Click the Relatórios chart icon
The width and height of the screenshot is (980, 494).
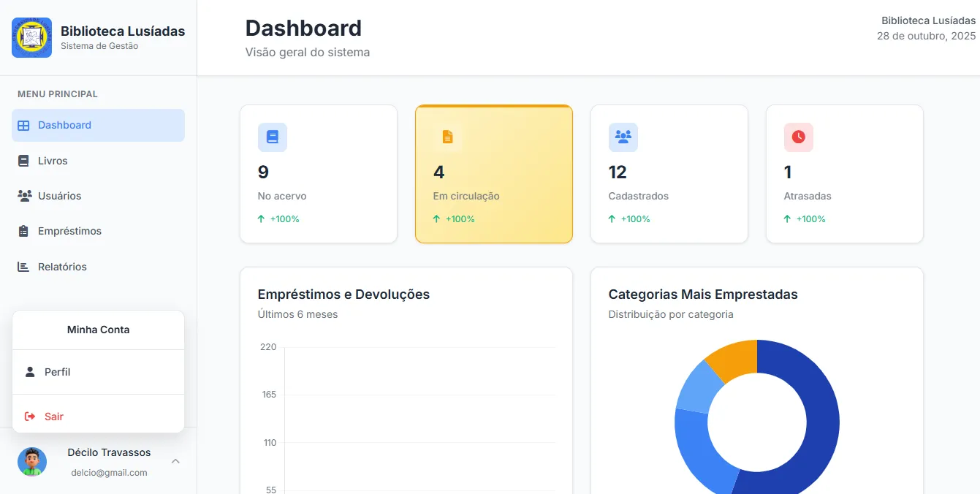point(23,266)
